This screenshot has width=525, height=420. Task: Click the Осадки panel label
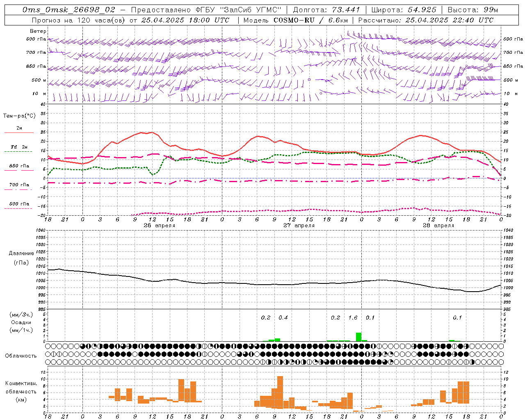[x=21, y=323]
